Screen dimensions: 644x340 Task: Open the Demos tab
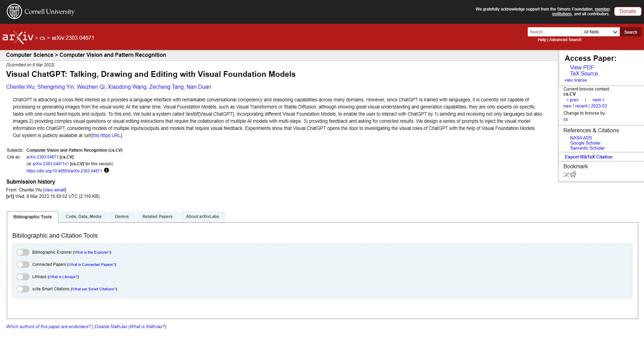tap(122, 217)
